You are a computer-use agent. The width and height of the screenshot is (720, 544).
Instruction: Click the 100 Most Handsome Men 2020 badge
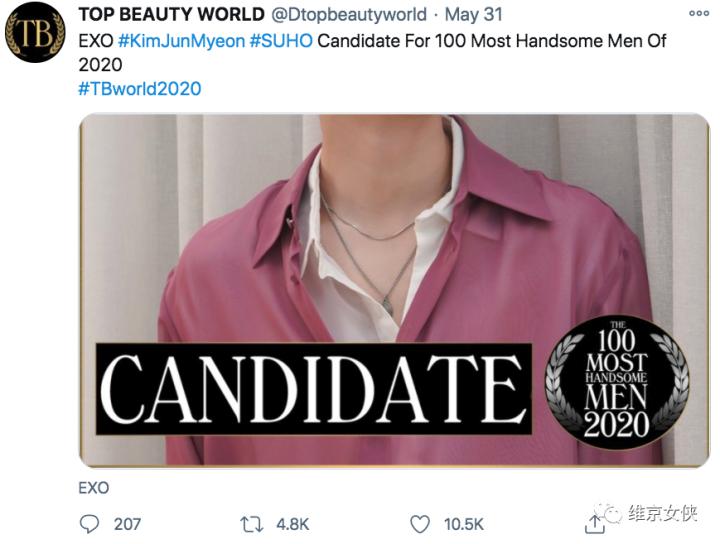[617, 381]
